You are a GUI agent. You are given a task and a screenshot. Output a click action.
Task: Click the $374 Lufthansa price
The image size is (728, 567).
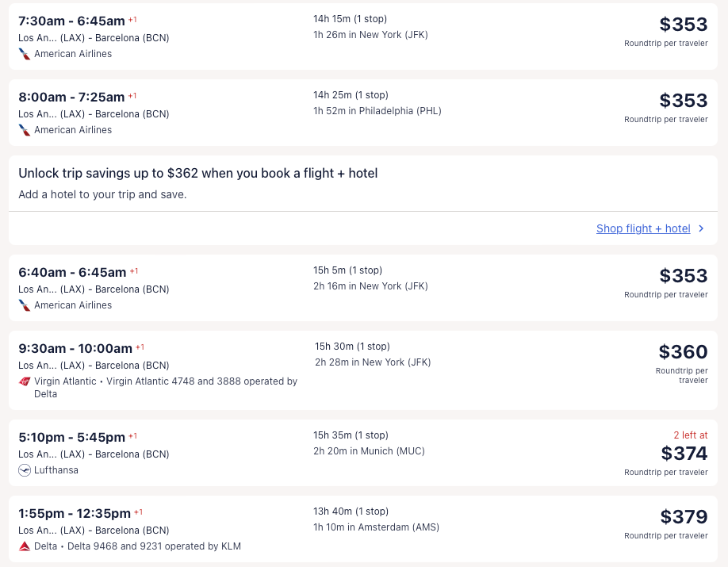tap(684, 454)
